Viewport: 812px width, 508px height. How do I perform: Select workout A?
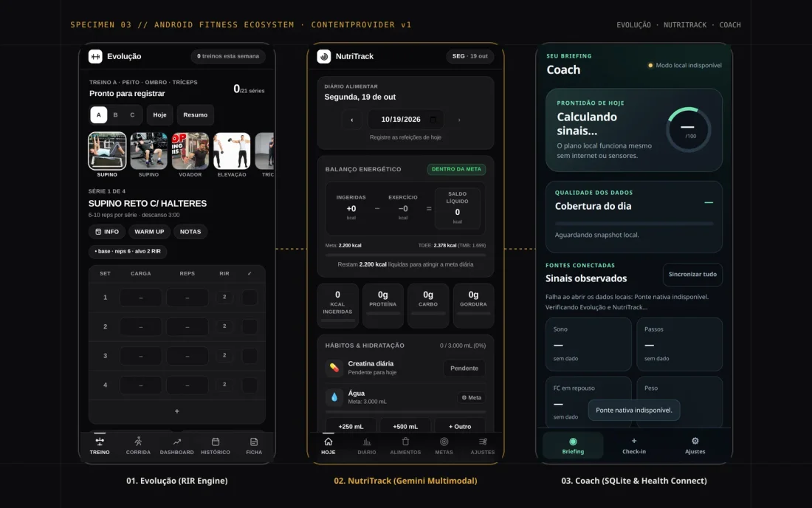[x=98, y=115]
